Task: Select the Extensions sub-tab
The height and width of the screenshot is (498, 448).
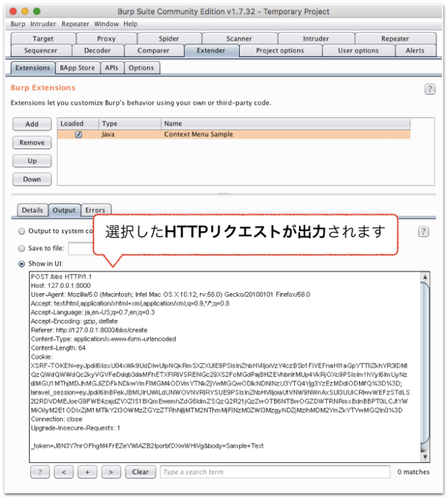Action: tap(32, 68)
